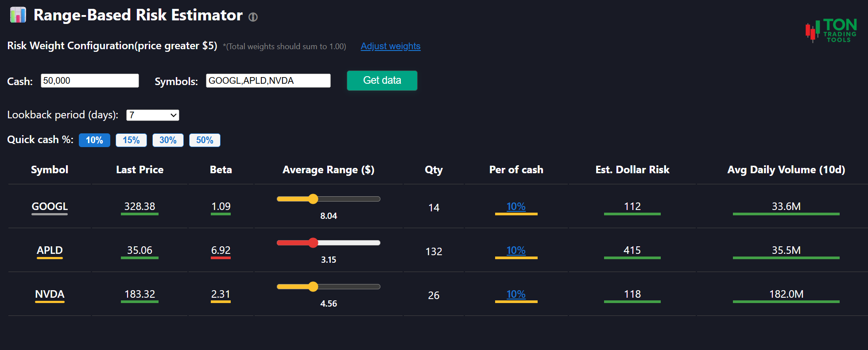Click the GOOGL average range slider handle
868x350 pixels.
[x=313, y=199]
